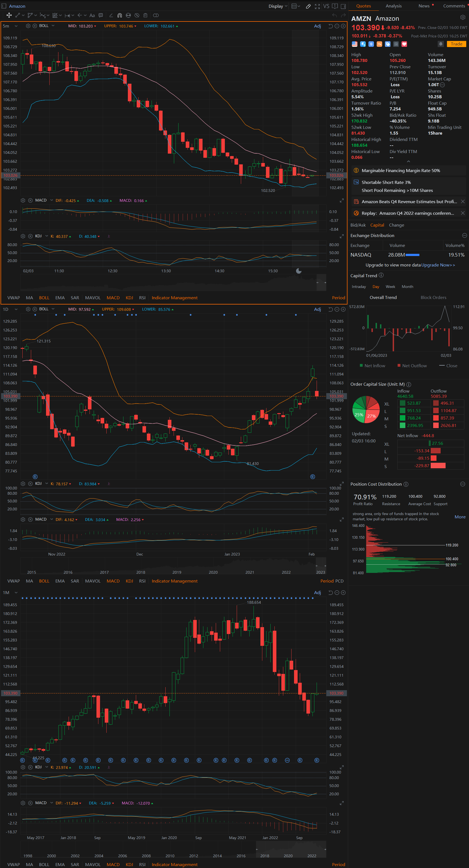Click the US flag market icon

click(x=355, y=44)
